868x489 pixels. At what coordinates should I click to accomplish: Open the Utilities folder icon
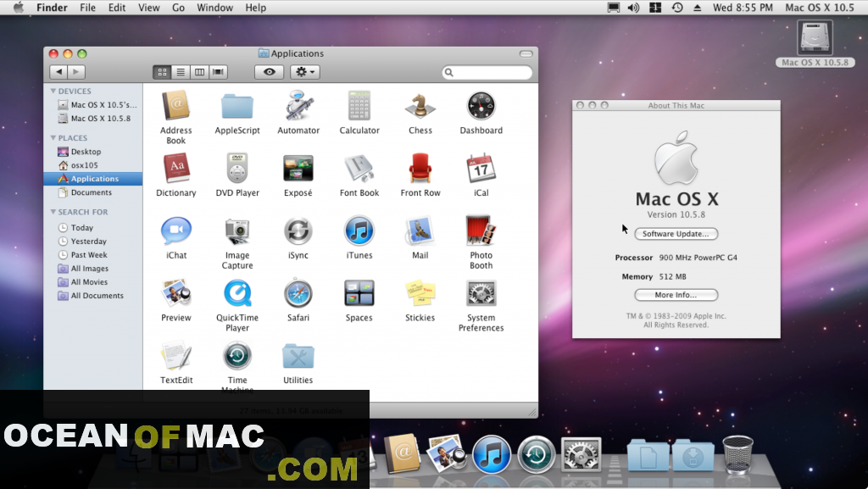coord(298,356)
